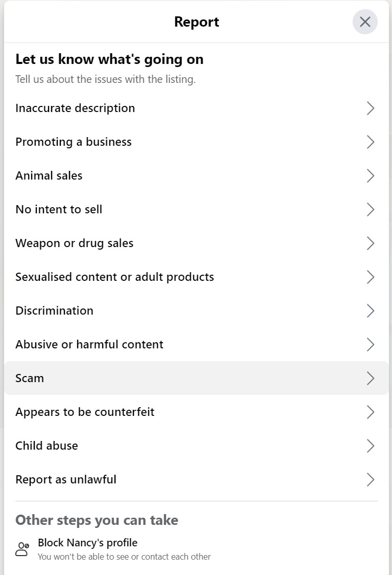Expand chevron beside Report as unlawful
Image resolution: width=392 pixels, height=575 pixels.
pyautogui.click(x=371, y=480)
